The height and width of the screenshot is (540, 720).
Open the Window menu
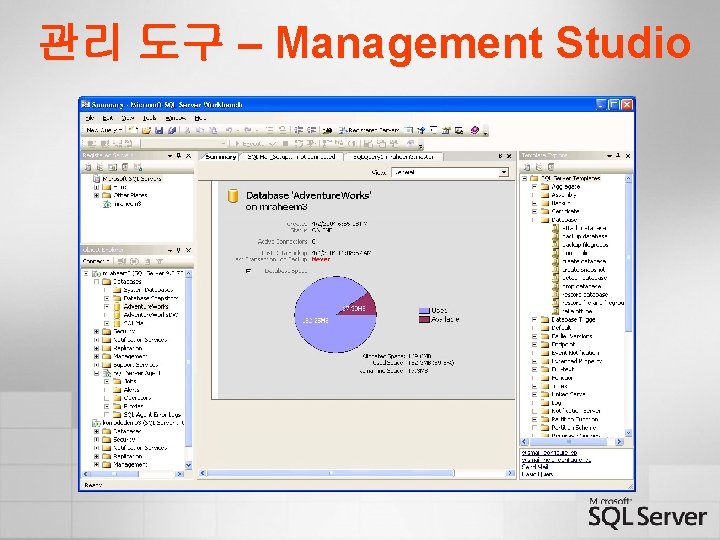(176, 118)
